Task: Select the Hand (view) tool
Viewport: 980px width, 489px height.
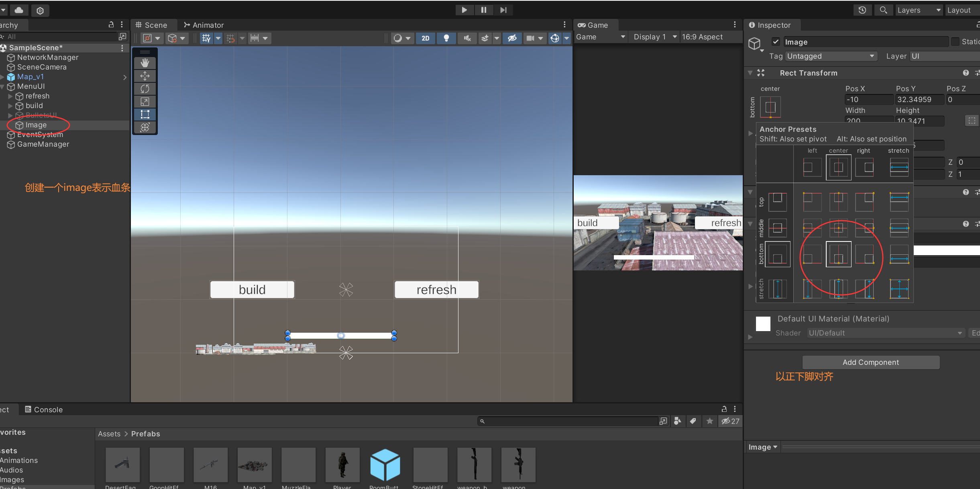Action: (x=145, y=63)
